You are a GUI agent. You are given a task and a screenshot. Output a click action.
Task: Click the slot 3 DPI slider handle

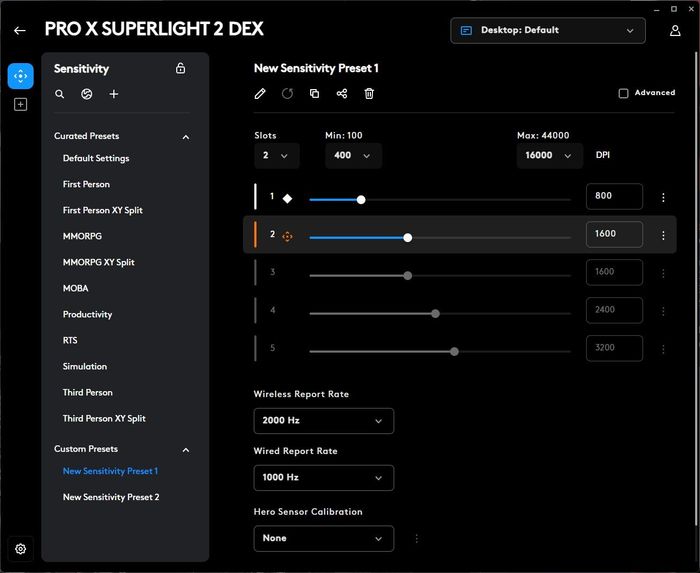[408, 276]
